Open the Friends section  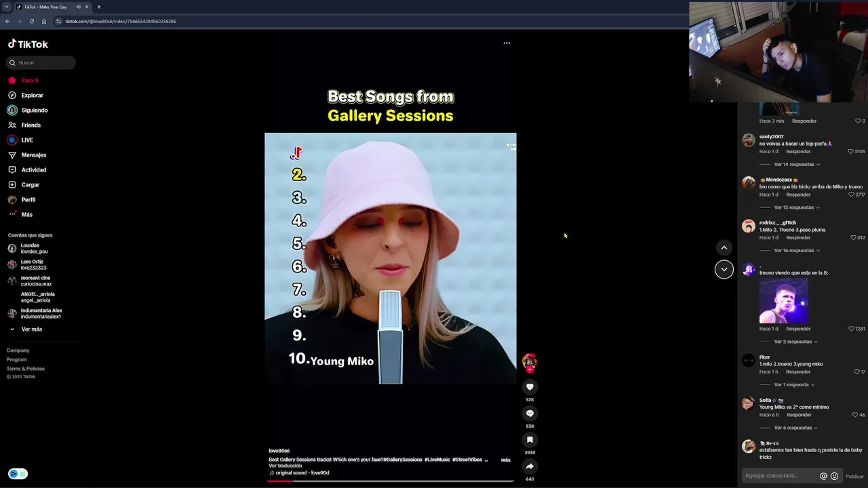pos(24,125)
